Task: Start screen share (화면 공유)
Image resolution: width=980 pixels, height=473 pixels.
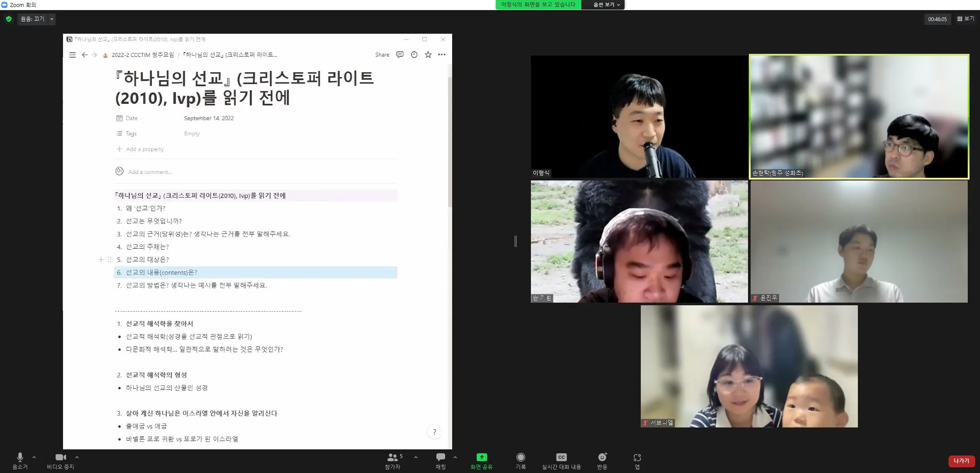Action: [x=481, y=461]
